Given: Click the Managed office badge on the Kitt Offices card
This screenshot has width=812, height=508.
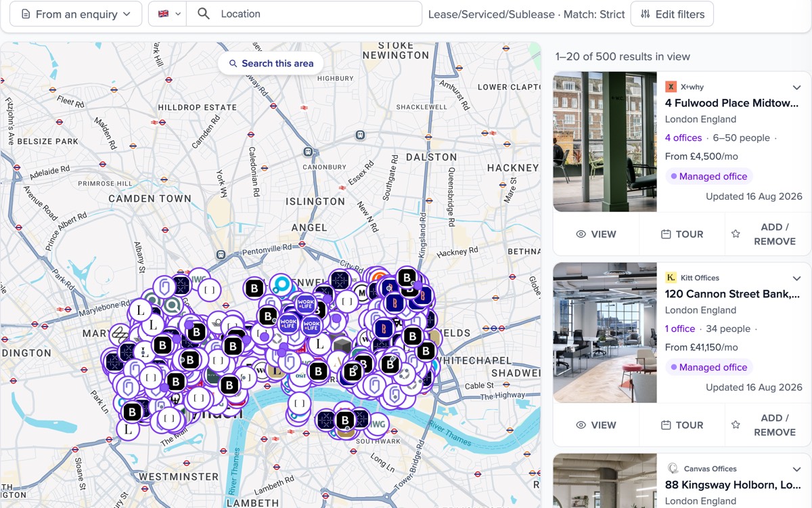Looking at the screenshot, I should pyautogui.click(x=708, y=367).
